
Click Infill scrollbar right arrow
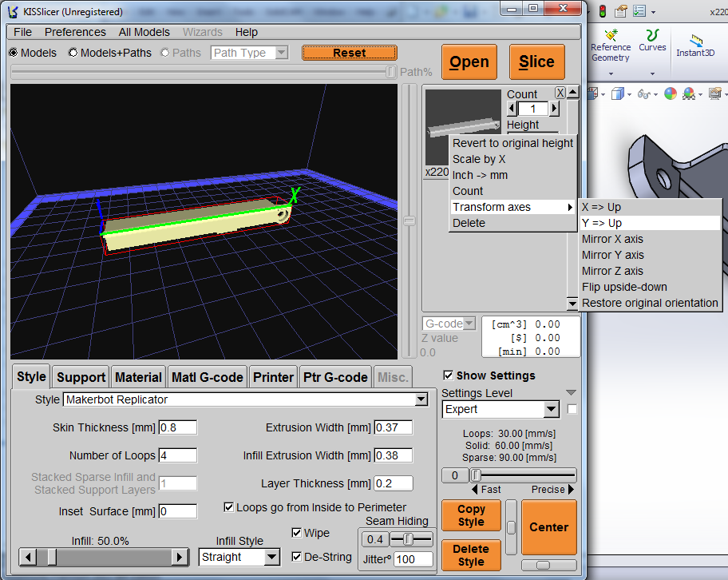coord(180,557)
